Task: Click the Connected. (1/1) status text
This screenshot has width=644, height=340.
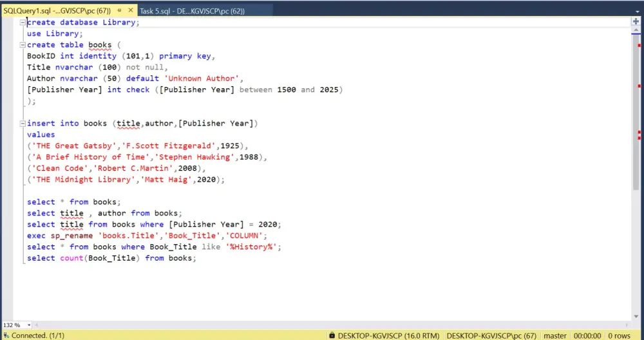Action: (38, 335)
